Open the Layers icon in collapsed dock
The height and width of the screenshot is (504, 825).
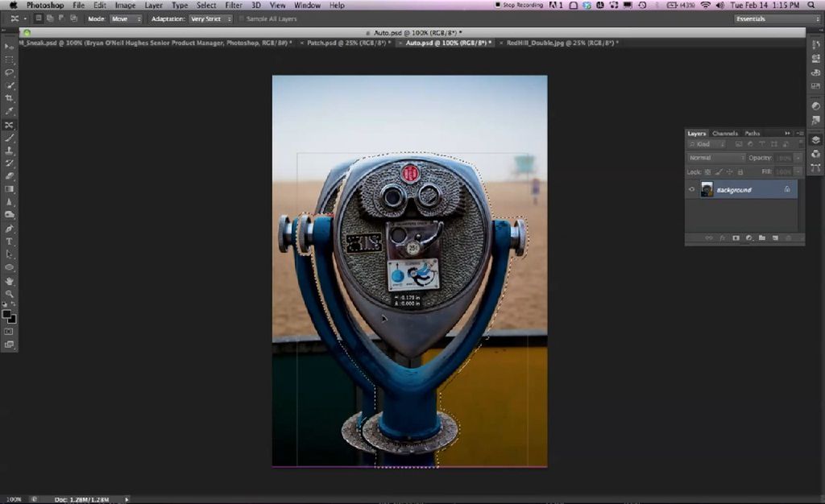click(x=815, y=140)
